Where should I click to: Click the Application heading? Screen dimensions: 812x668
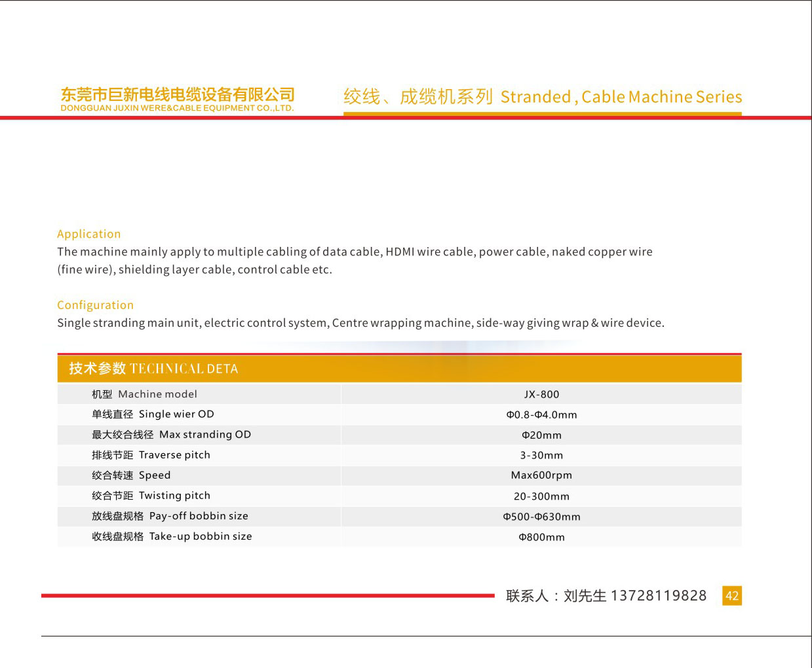click(88, 234)
